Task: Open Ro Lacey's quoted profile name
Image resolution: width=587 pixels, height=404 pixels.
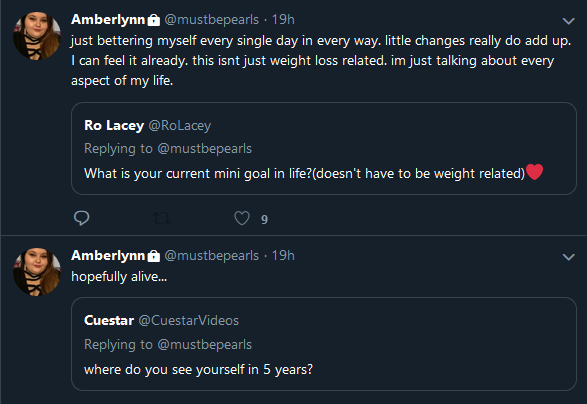Action: click(x=114, y=125)
